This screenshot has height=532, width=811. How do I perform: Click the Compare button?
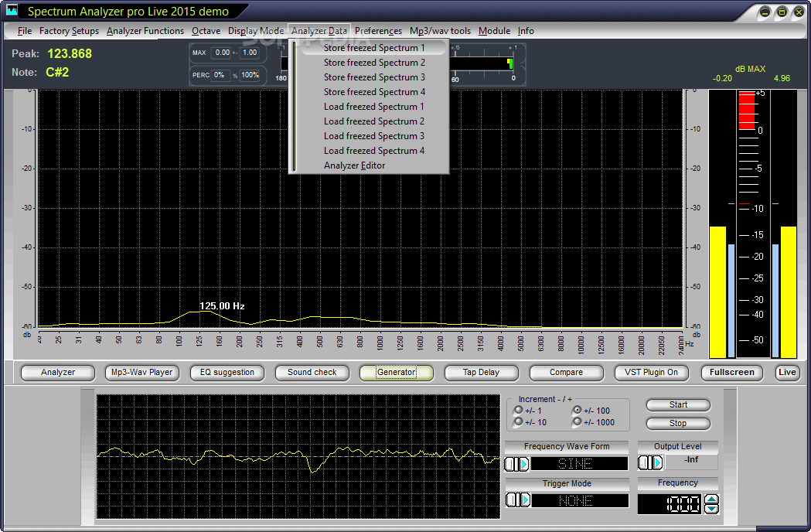pos(566,373)
